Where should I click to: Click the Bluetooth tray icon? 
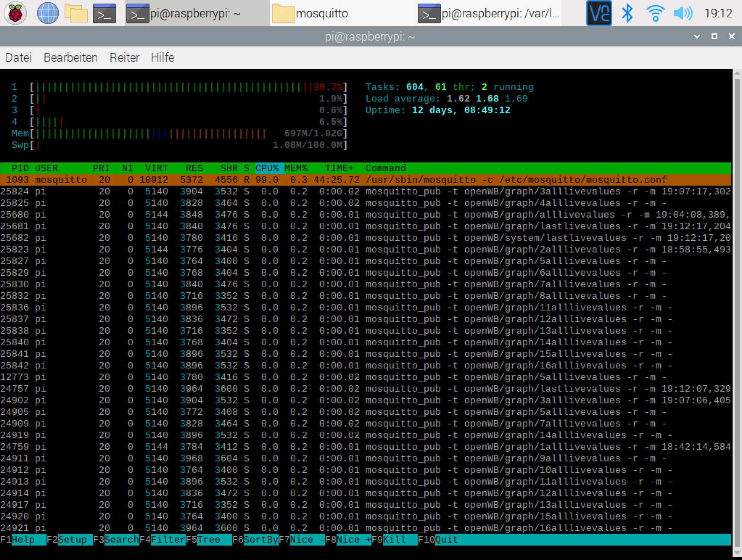tap(627, 13)
